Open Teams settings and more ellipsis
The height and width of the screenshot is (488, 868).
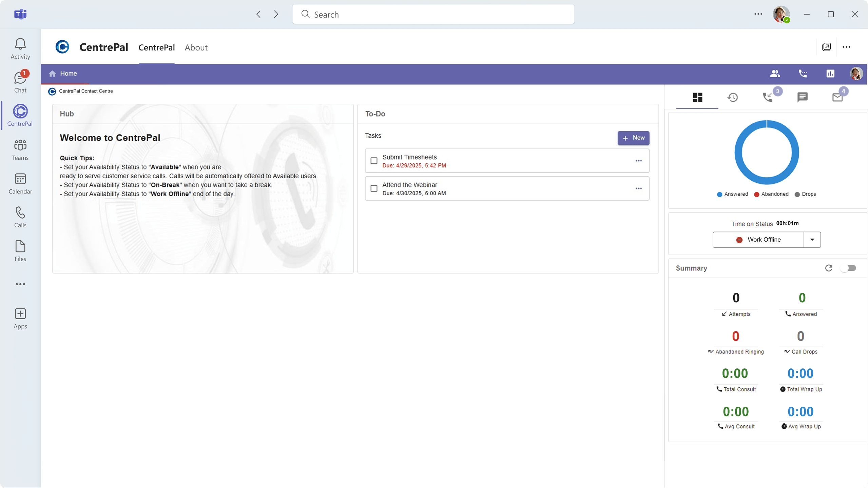758,14
